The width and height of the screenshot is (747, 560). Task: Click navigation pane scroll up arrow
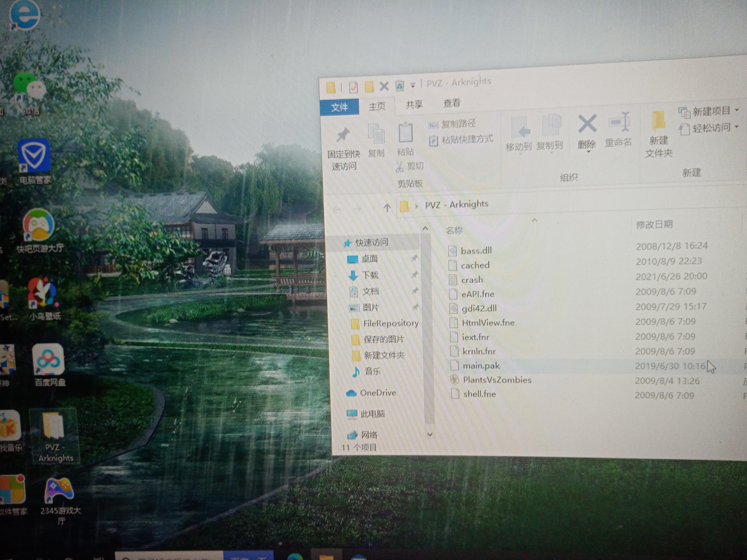click(x=425, y=229)
